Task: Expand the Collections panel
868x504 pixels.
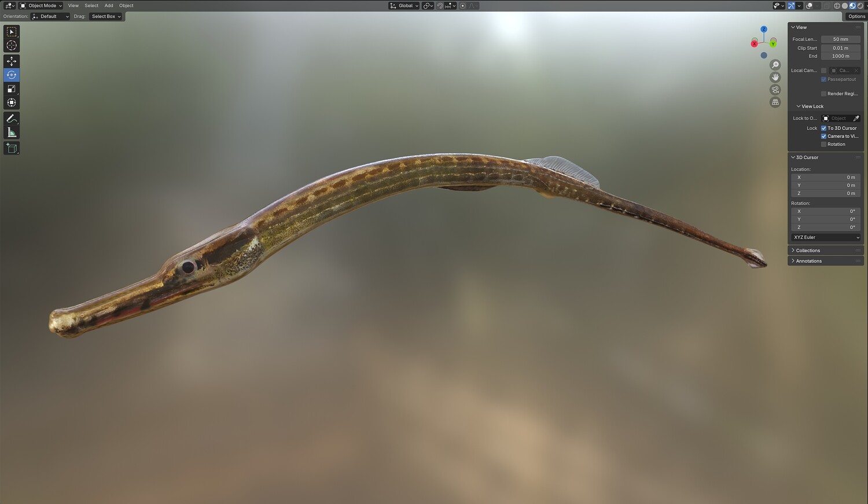Action: coord(805,251)
